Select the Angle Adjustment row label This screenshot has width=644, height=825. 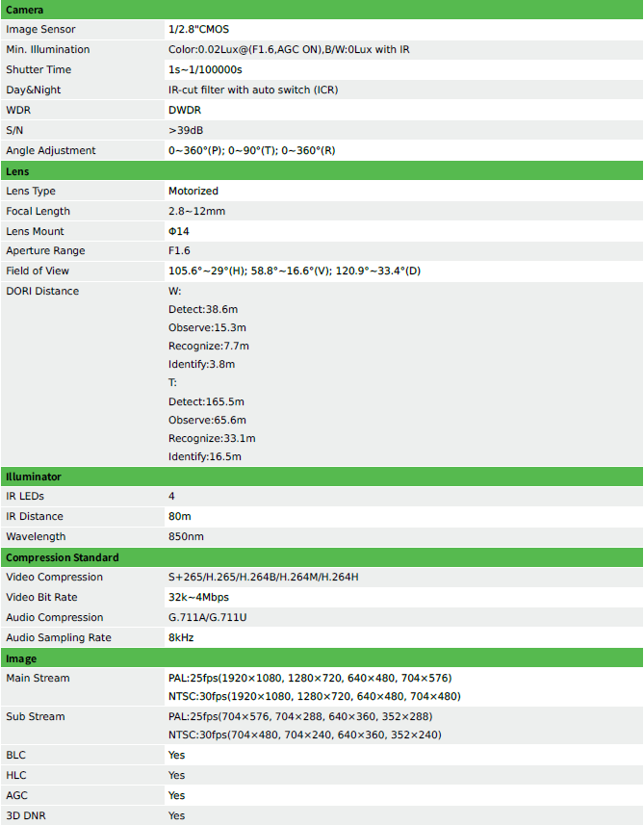(x=50, y=150)
